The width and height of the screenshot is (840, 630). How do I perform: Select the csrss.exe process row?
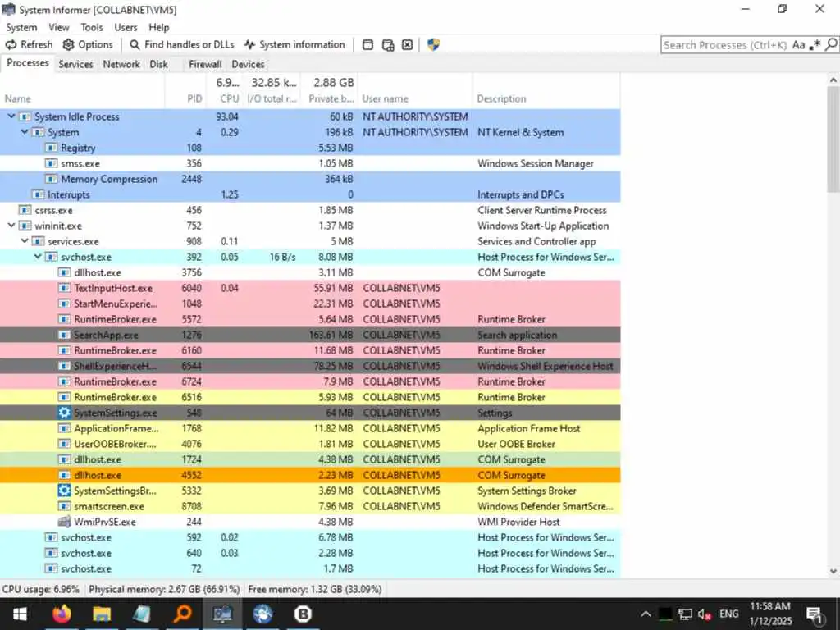pyautogui.click(x=310, y=210)
